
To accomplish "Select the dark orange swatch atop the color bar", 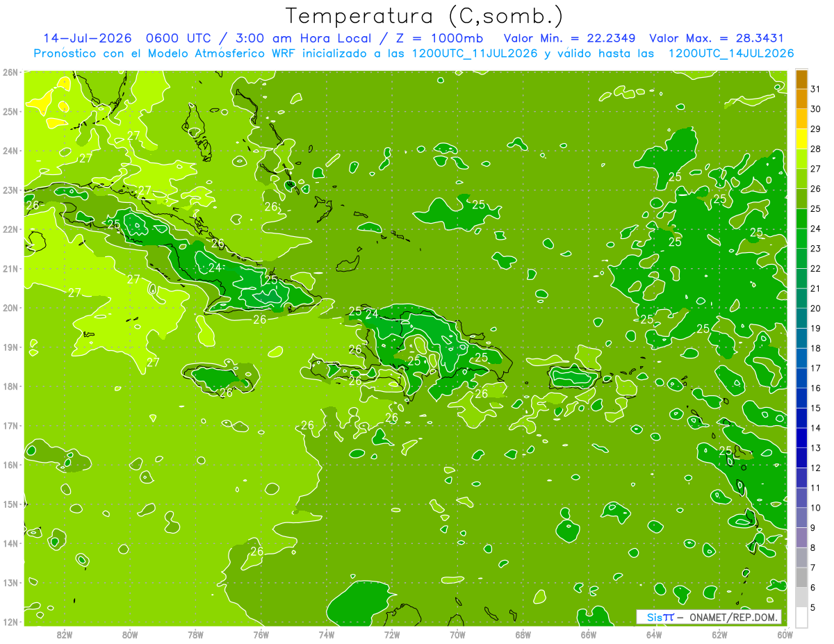I will click(x=801, y=79).
